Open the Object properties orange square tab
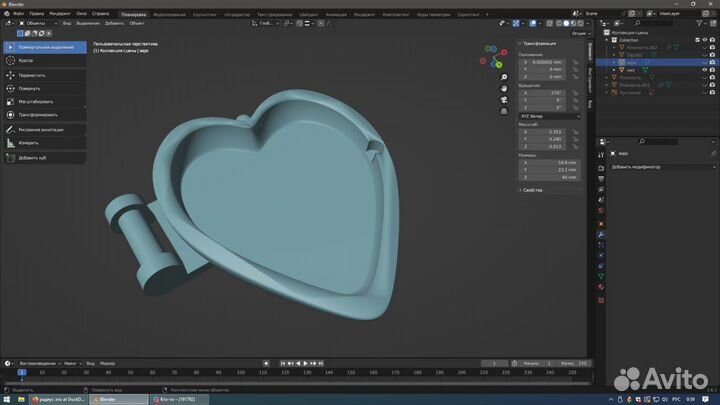The height and width of the screenshot is (405, 720). coord(601,224)
